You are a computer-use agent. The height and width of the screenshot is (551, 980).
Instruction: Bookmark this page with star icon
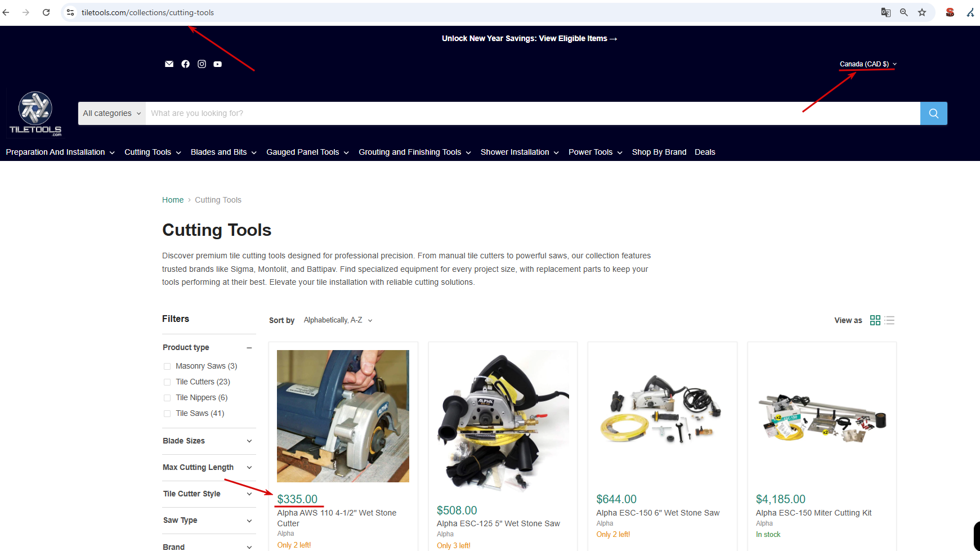(922, 12)
